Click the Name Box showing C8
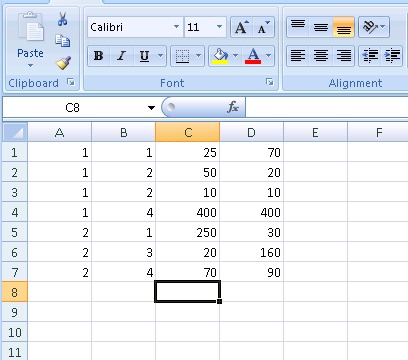 (x=73, y=108)
